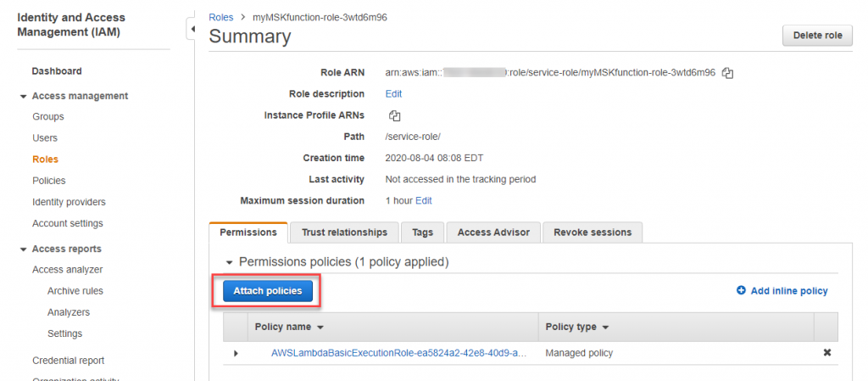868x381 pixels.
Task: Open Groups in the sidebar
Action: pos(48,117)
